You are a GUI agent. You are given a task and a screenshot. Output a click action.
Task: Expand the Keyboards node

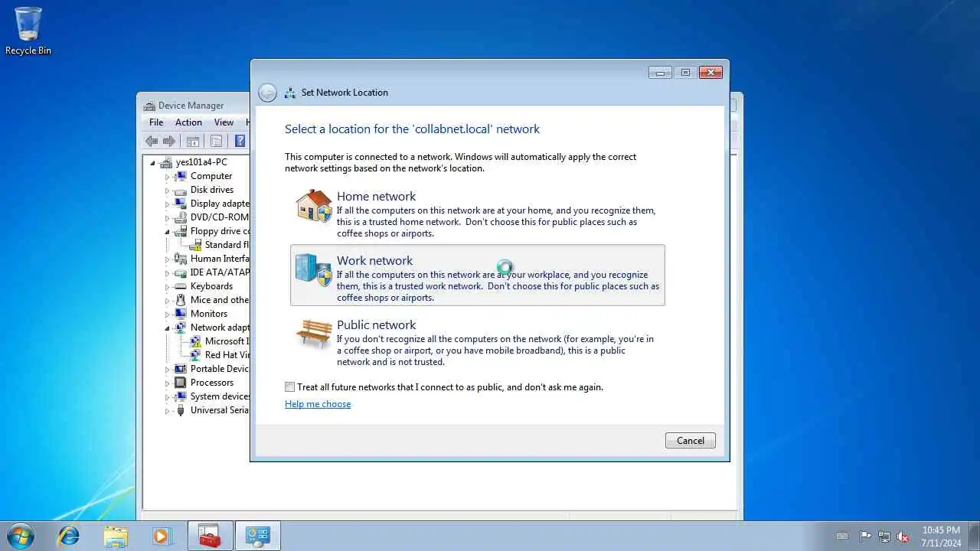click(167, 286)
